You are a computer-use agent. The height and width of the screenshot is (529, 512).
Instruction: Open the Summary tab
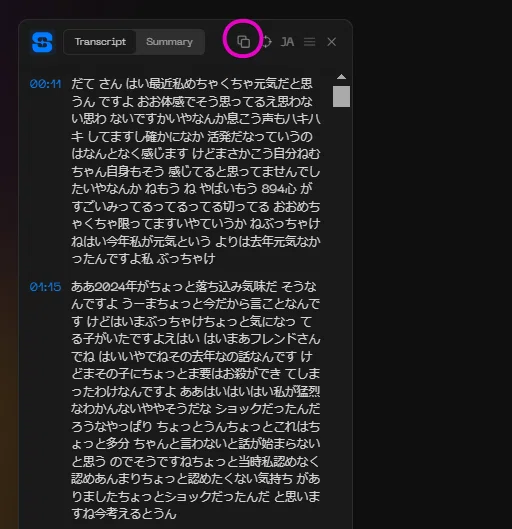tap(170, 42)
